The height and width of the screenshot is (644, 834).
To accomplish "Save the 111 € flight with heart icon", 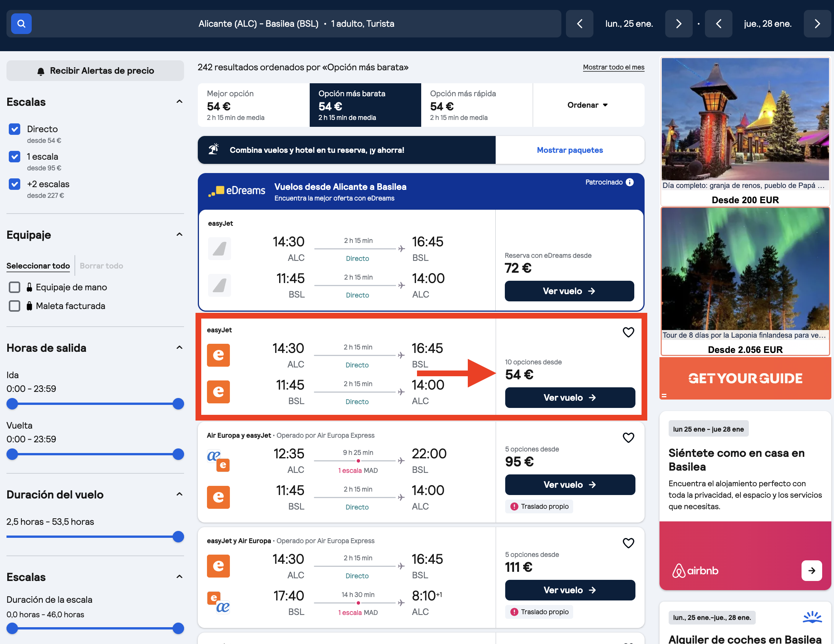I will coord(628,543).
